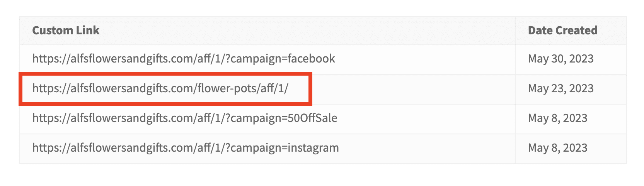Image resolution: width=644 pixels, height=186 pixels.
Task: Click the word facebook in the first URL
Action: pos(311,59)
